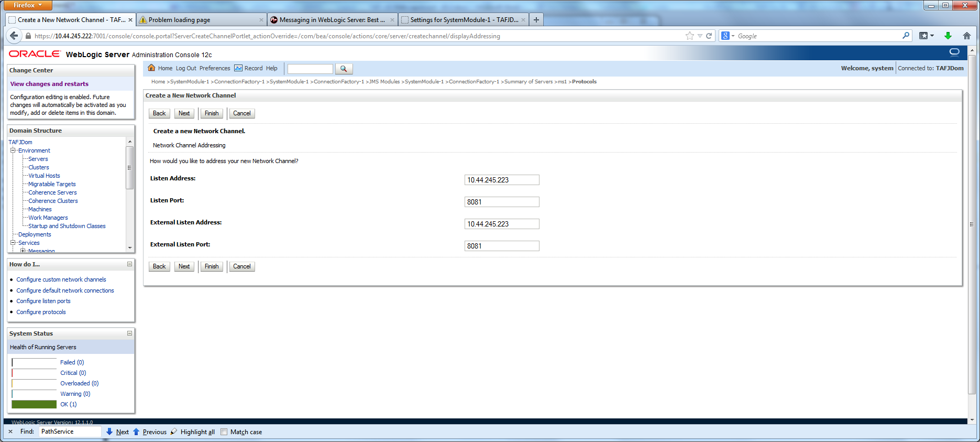Click into External Listen Port field
The image size is (980, 442).
tap(502, 246)
